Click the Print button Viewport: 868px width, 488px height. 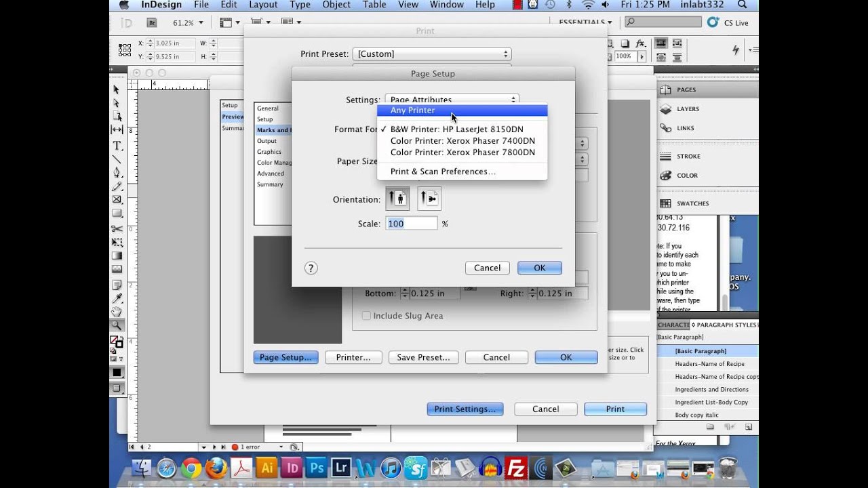coord(616,409)
